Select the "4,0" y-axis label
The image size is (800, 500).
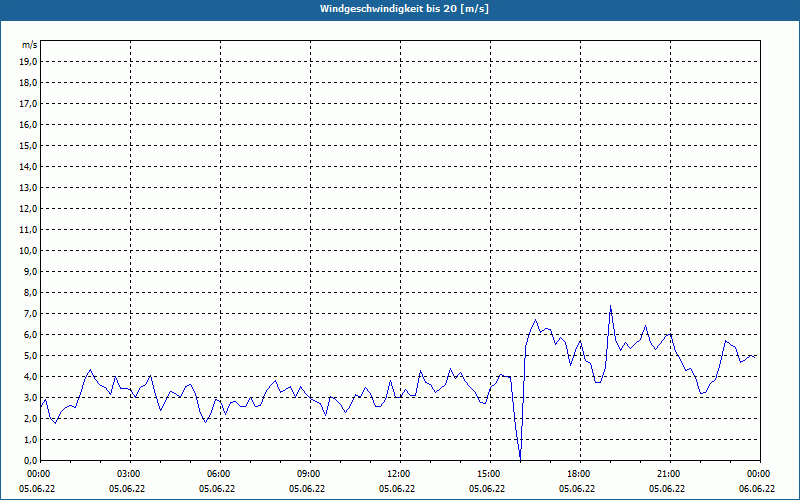[31, 377]
